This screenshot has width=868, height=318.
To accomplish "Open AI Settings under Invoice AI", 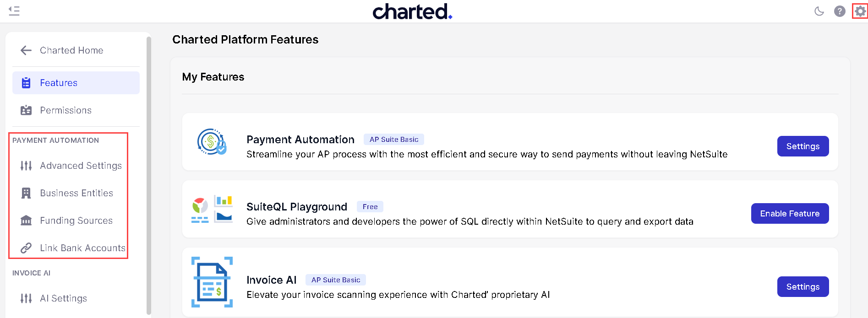I will coord(63,298).
